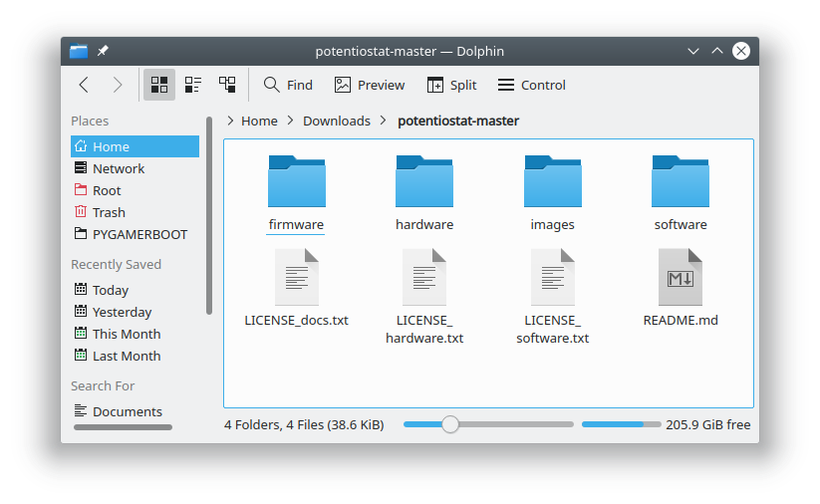Switch to Details tree view mode

227,85
